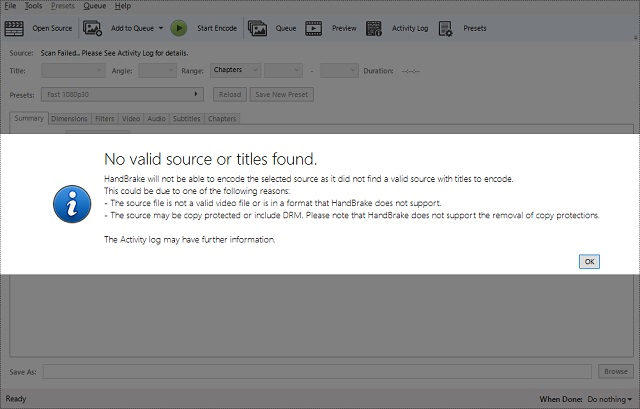Viewport: 640px width, 409px height.
Task: Switch to the Summary tab
Action: pyautogui.click(x=29, y=118)
